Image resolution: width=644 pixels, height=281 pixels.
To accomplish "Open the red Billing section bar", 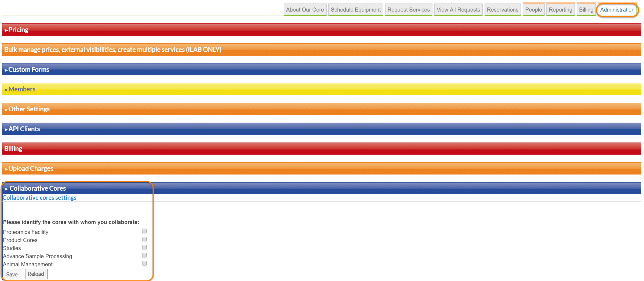I will [13, 149].
